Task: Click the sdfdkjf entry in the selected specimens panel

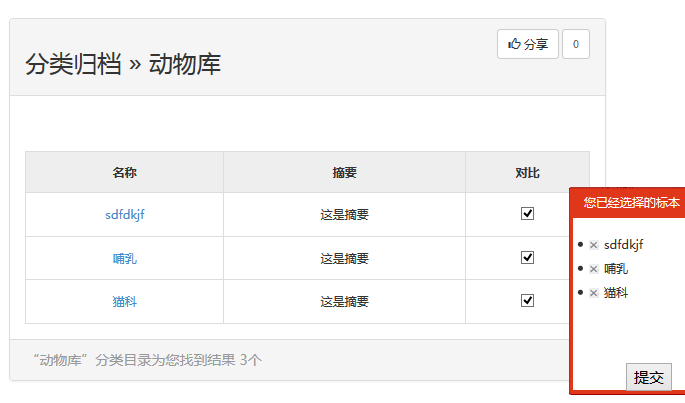Action: point(624,245)
